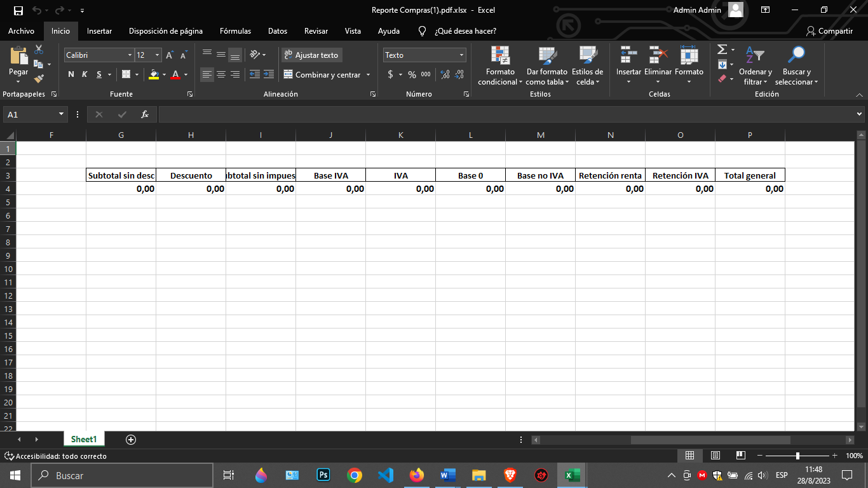This screenshot has width=868, height=488.
Task: Click the zoom slider handle
Action: [797, 456]
